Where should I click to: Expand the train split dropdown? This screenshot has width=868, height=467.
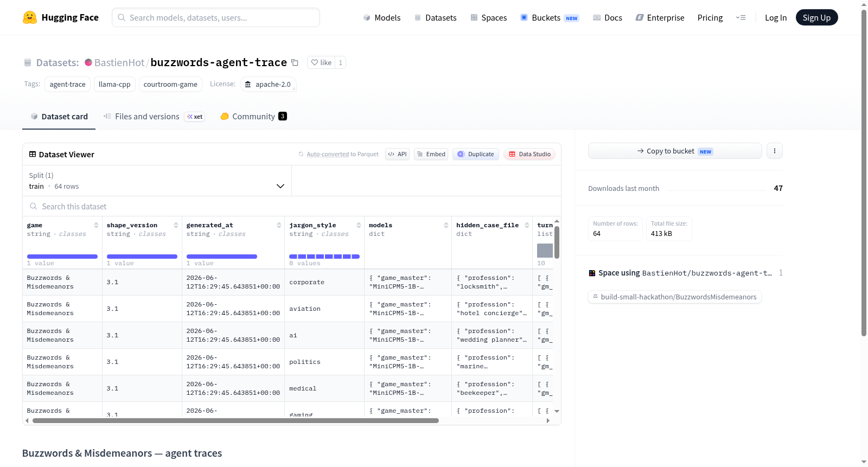point(157,181)
